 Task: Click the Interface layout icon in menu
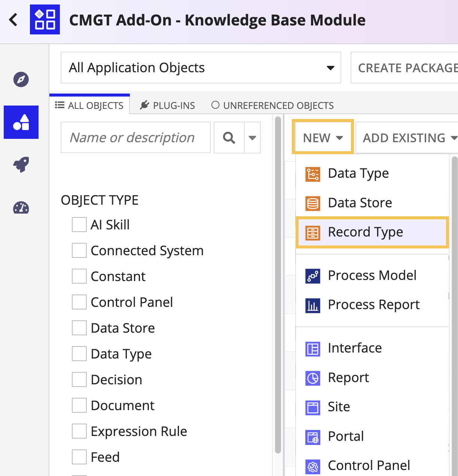tap(312, 349)
